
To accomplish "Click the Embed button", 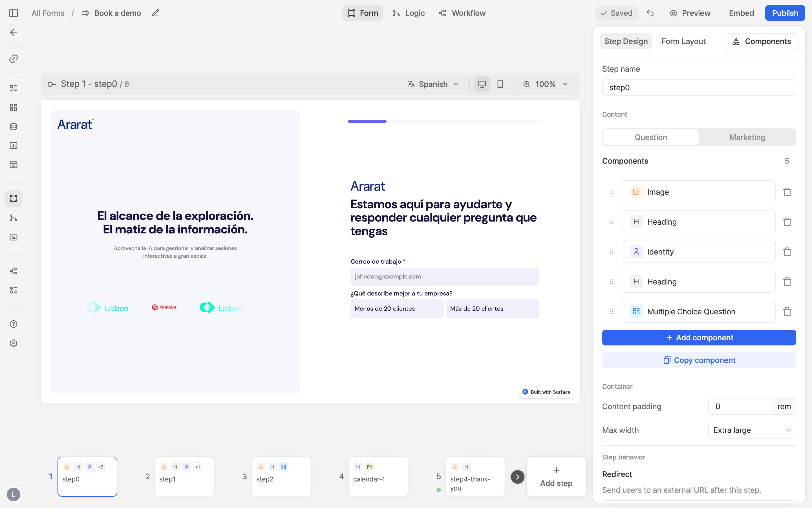I will (x=741, y=13).
